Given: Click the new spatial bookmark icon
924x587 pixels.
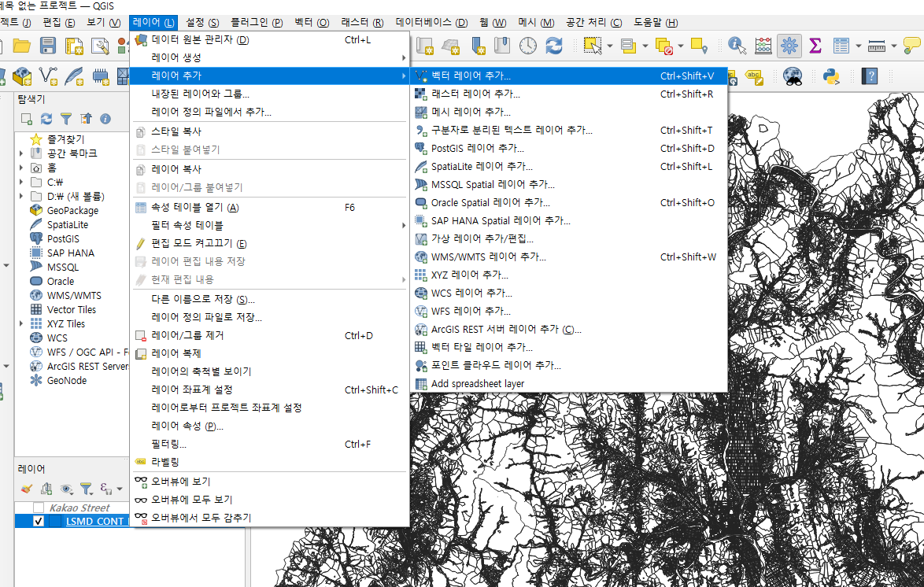Looking at the screenshot, I should coord(478,46).
